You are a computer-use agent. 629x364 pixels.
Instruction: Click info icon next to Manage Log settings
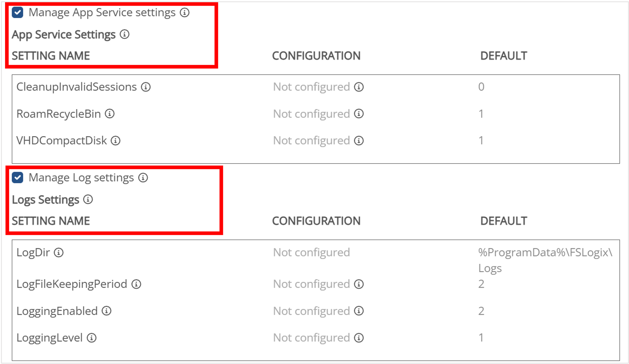coord(143,178)
